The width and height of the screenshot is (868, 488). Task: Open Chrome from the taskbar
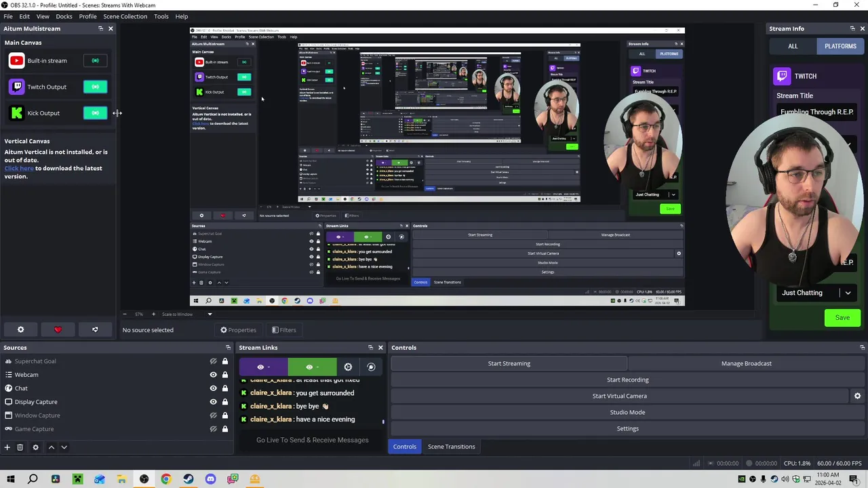click(166, 479)
